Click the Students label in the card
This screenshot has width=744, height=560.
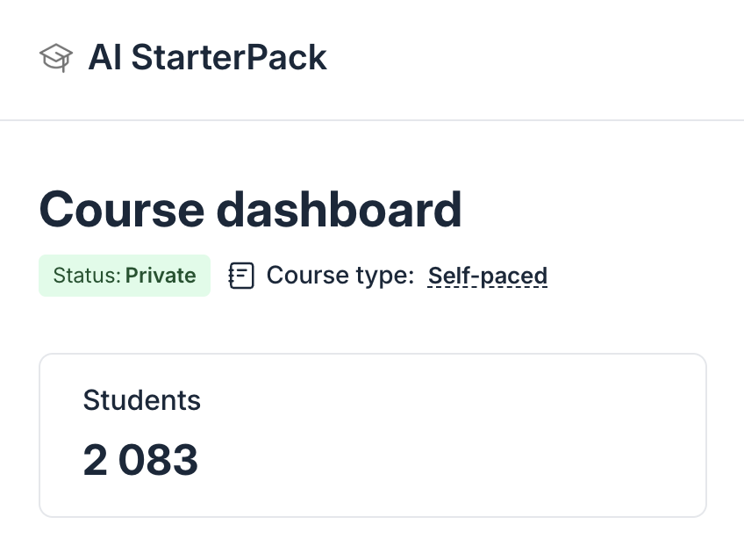(142, 400)
